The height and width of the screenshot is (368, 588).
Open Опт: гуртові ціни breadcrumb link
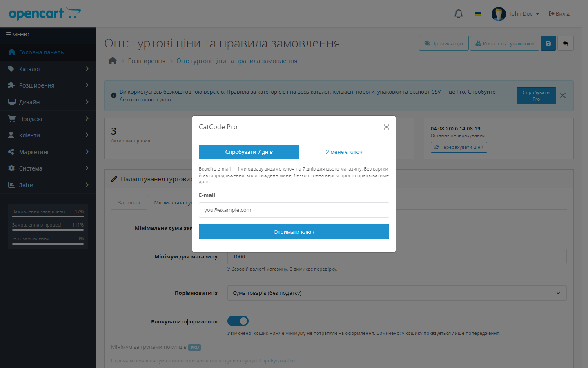click(237, 61)
